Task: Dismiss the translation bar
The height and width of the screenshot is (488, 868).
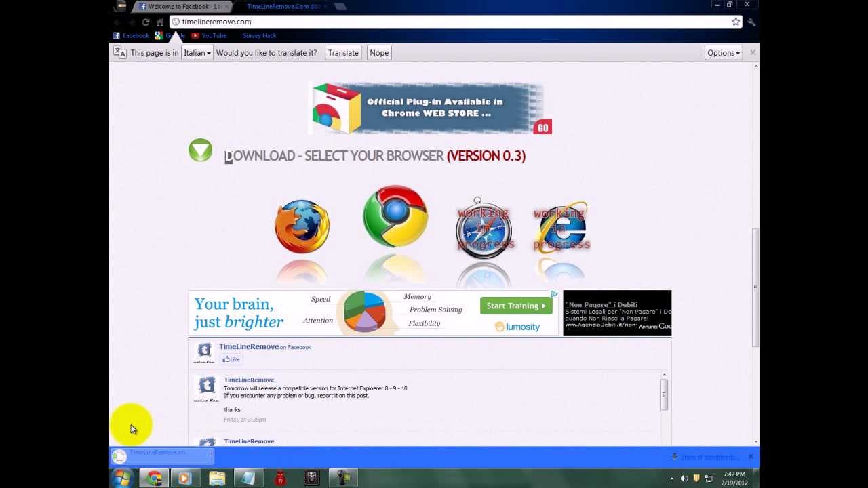Action: pyautogui.click(x=753, y=52)
